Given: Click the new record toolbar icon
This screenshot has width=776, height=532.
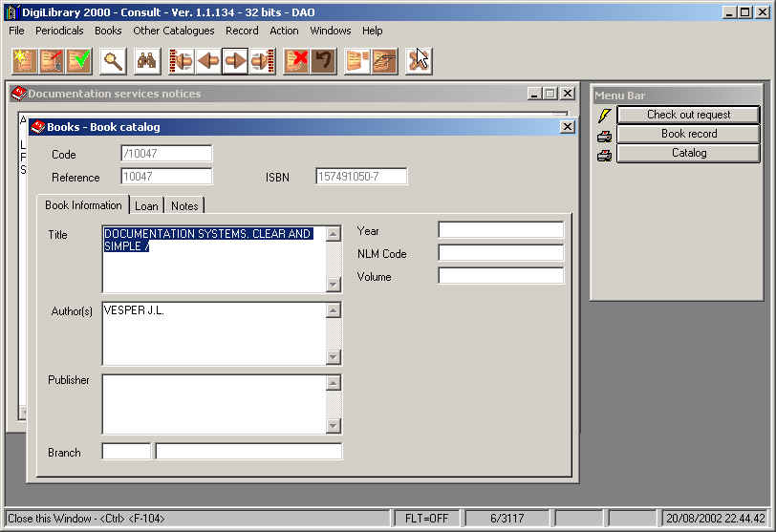Looking at the screenshot, I should (24, 61).
